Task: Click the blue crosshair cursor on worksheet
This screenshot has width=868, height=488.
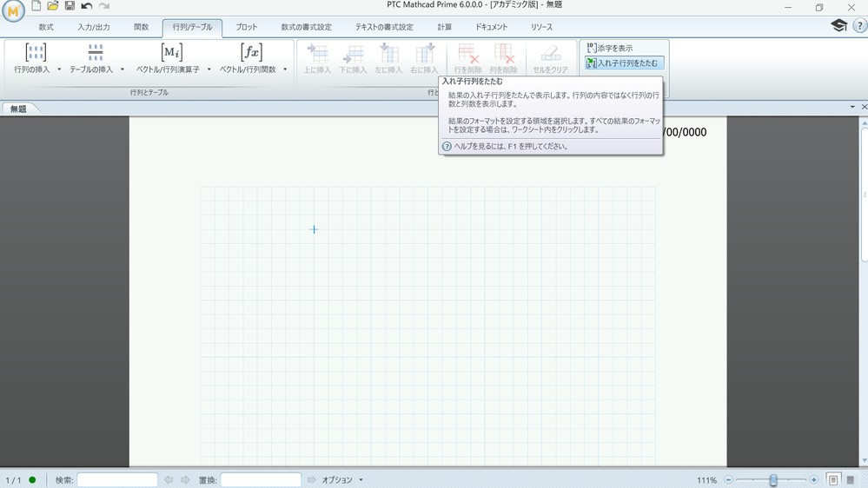Action: (314, 229)
